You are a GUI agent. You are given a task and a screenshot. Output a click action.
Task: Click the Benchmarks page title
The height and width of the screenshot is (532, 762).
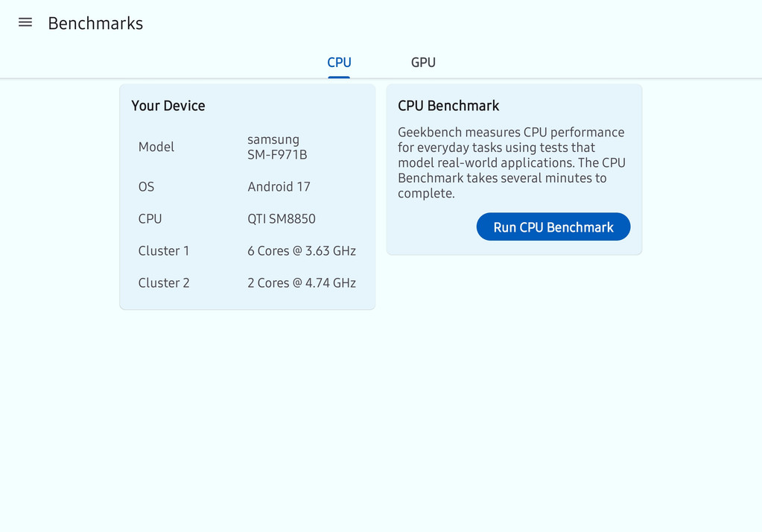(95, 23)
